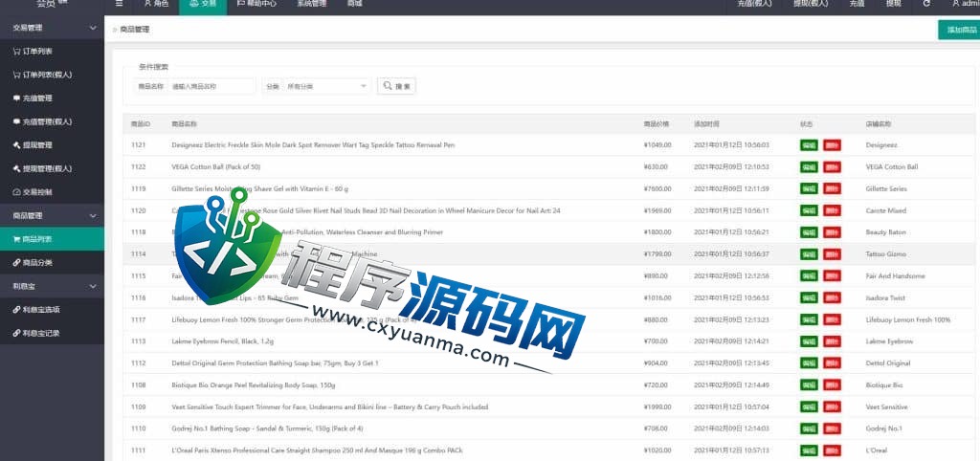Image resolution: width=980 pixels, height=461 pixels.
Task: Click green edit button for product 1121
Action: click(x=809, y=145)
